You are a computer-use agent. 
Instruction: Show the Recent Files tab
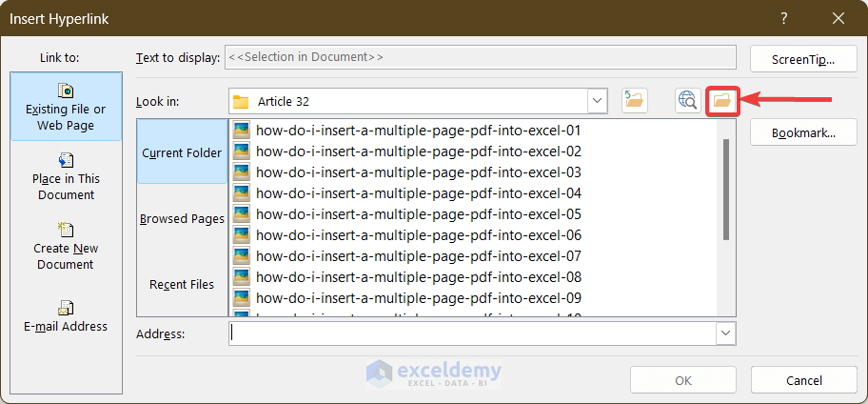pyautogui.click(x=182, y=284)
